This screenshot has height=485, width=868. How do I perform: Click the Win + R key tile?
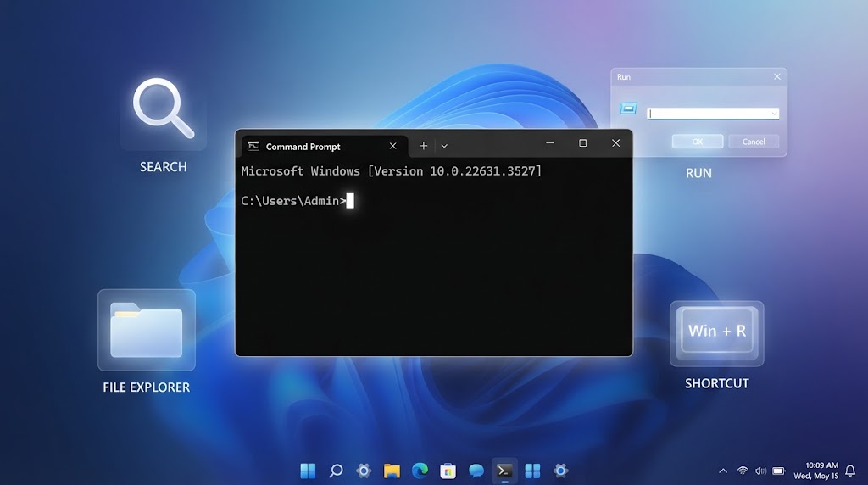717,333
